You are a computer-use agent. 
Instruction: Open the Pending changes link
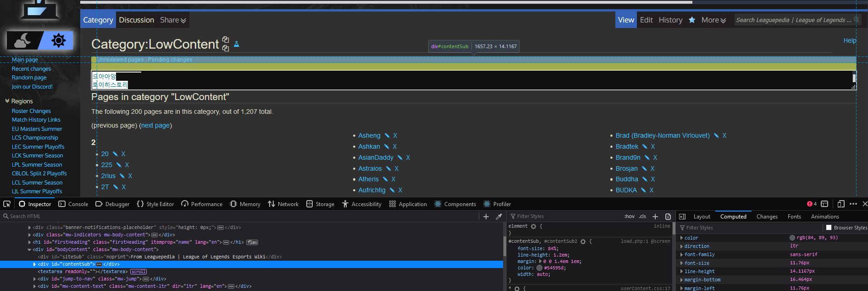coord(170,60)
